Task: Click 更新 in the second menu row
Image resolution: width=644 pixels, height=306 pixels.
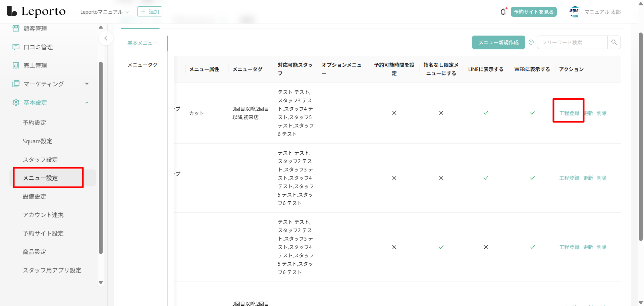Action: click(x=588, y=178)
